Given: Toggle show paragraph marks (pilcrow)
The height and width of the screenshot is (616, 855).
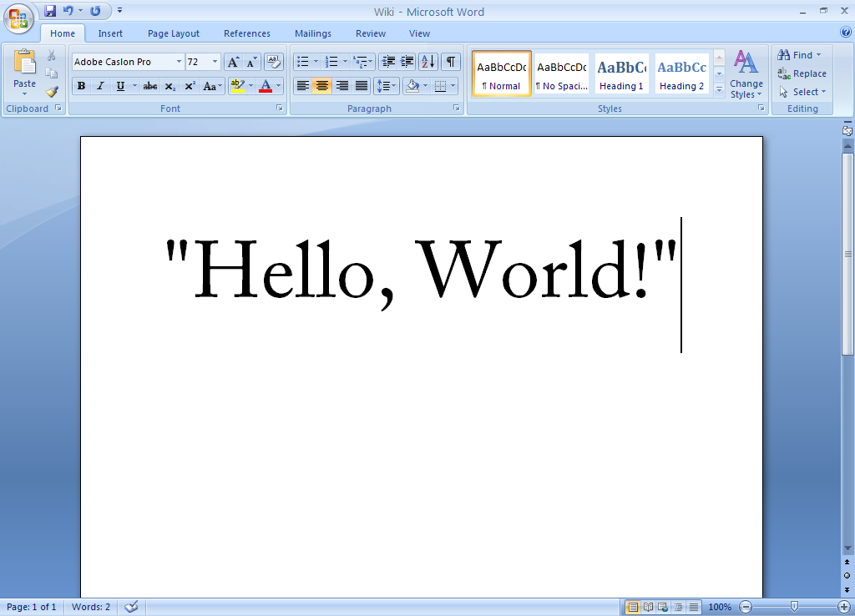Looking at the screenshot, I should pyautogui.click(x=451, y=62).
